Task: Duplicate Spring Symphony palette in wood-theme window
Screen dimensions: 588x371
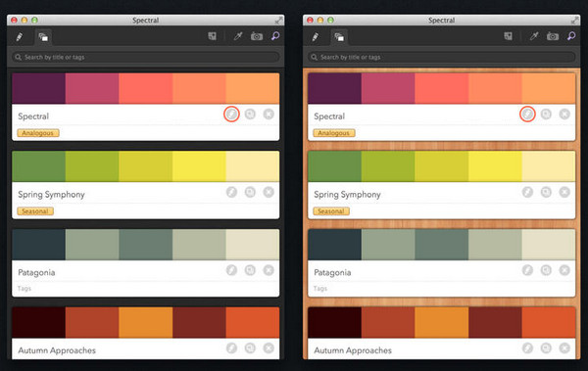Action: tap(546, 192)
